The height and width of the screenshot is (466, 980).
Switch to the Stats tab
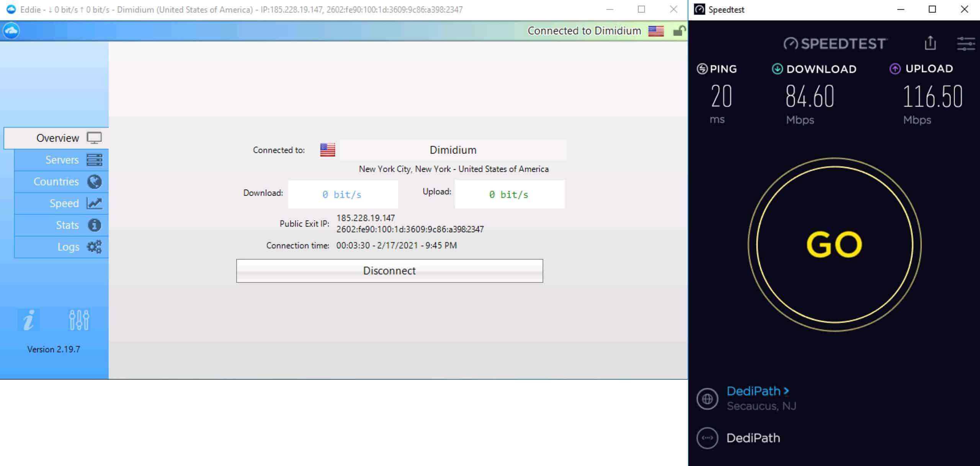[x=62, y=225]
